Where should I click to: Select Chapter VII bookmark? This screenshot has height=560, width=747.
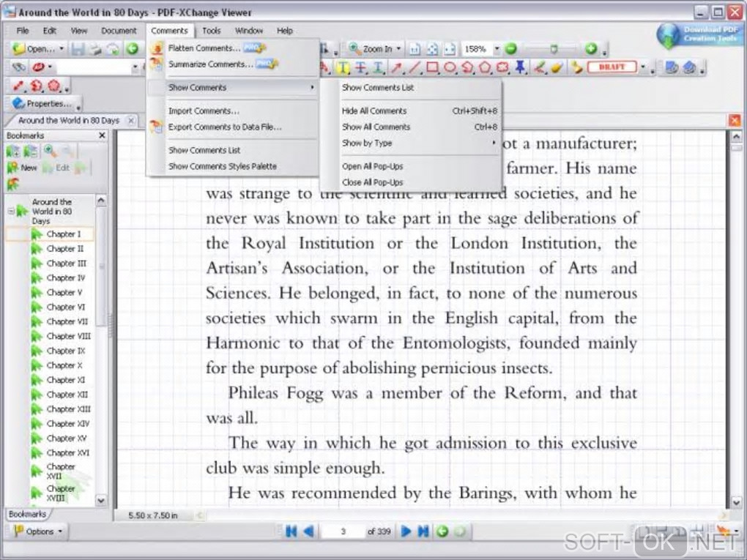pyautogui.click(x=67, y=322)
